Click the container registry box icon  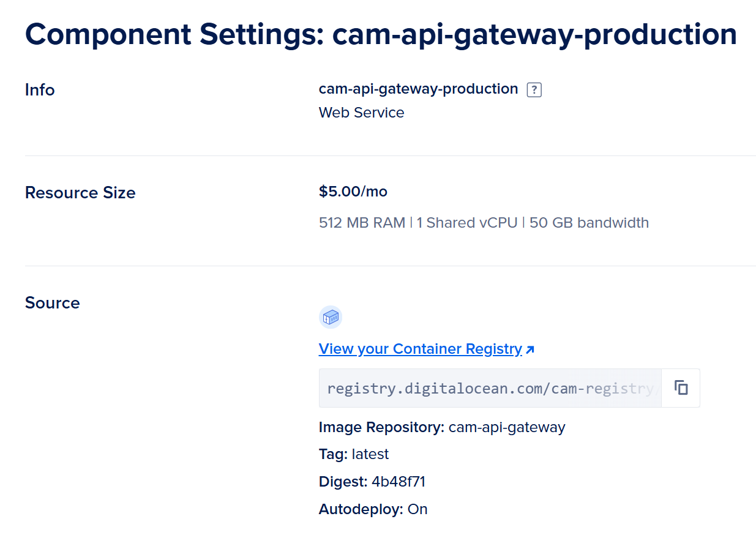click(331, 317)
